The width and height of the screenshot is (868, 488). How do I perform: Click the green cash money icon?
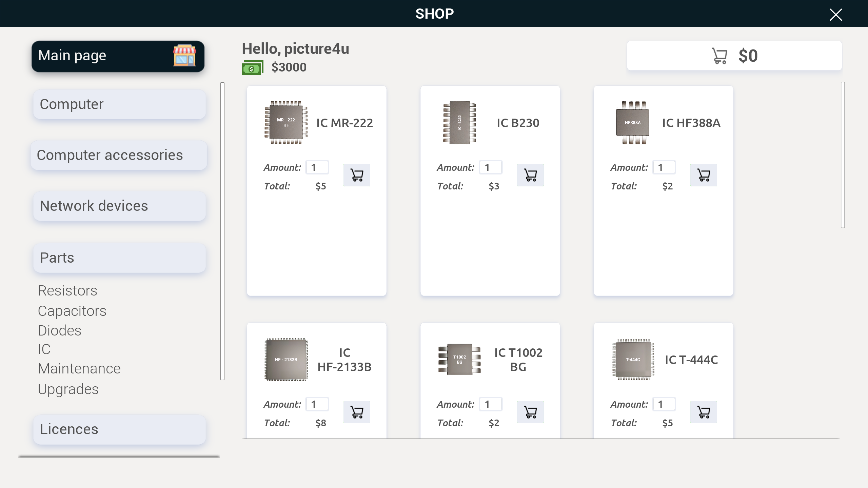click(x=252, y=68)
